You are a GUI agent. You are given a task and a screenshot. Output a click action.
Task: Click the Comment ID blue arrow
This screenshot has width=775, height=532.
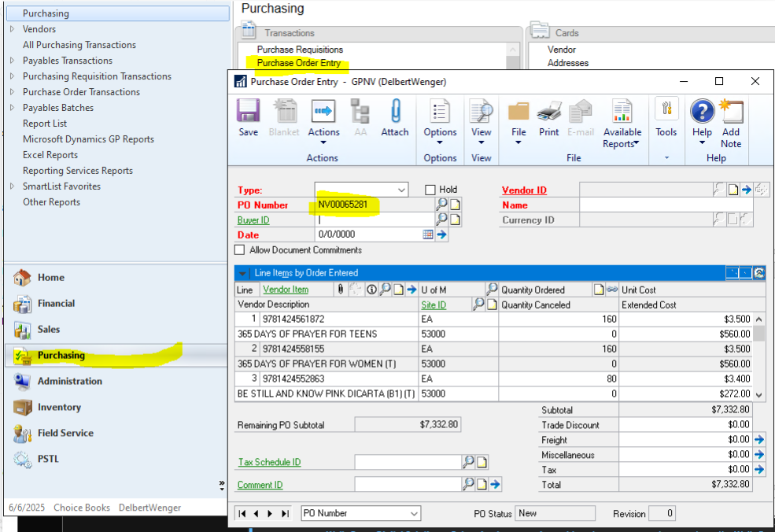pos(495,485)
